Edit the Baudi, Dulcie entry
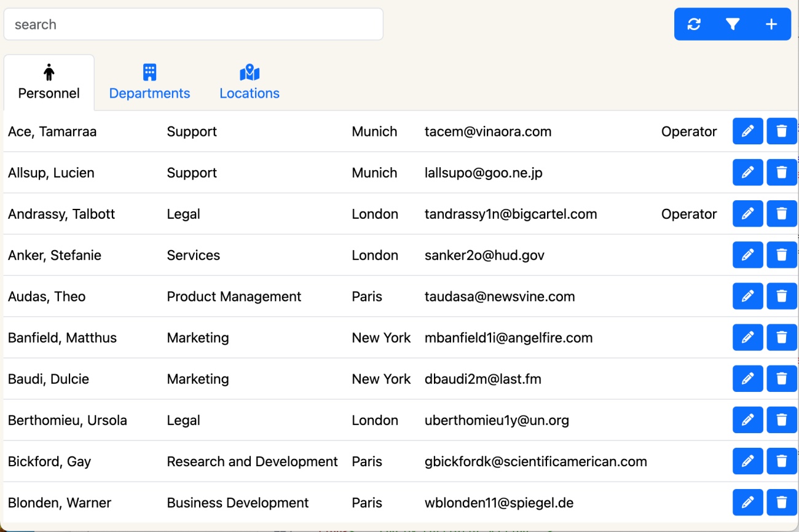 coord(747,378)
